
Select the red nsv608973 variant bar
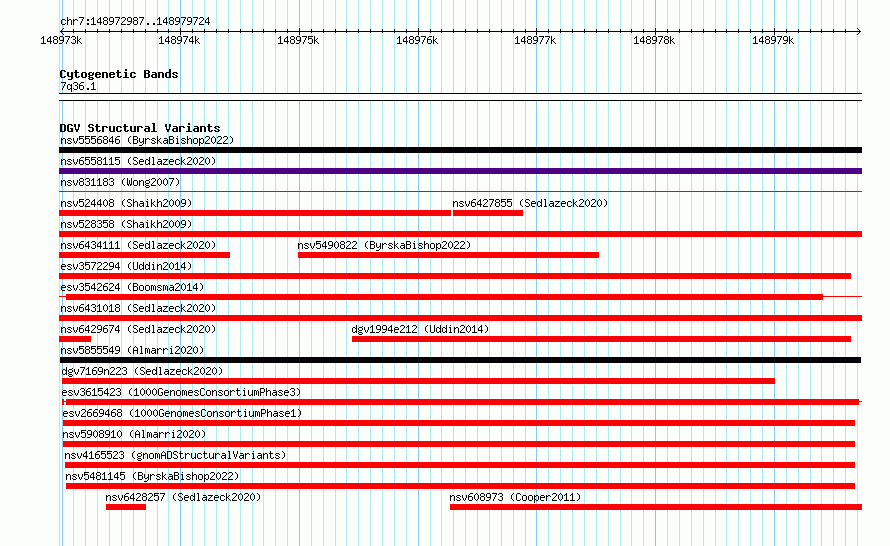(x=656, y=507)
